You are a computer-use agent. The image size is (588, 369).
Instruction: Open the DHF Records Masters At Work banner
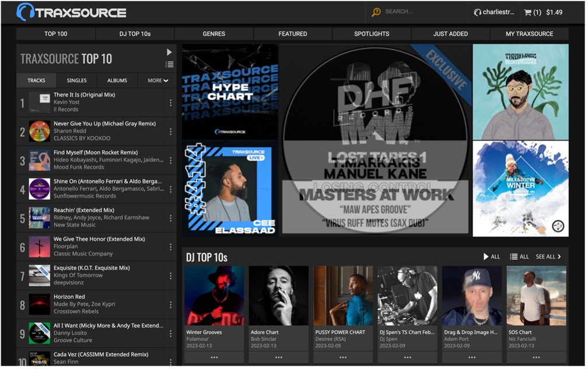[x=375, y=140]
